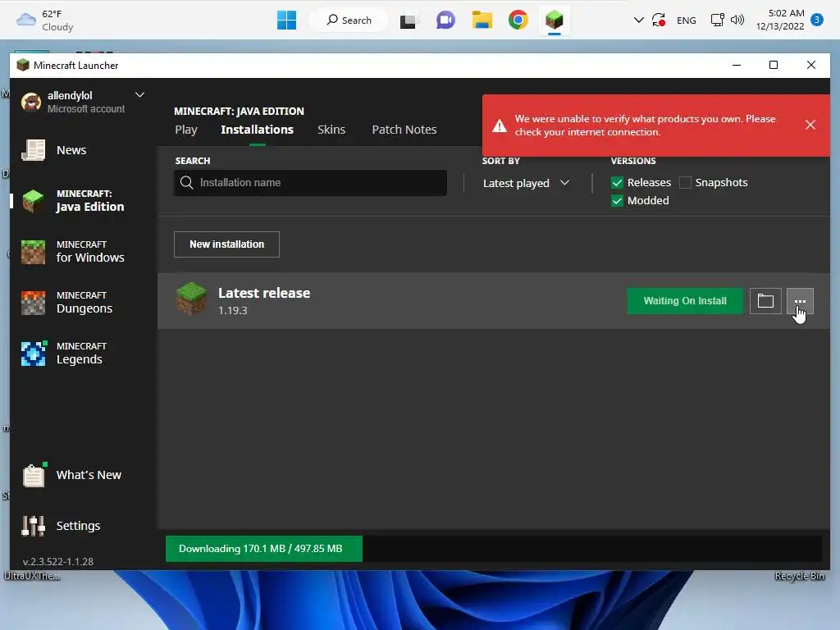Open the notification badge showing 3
The image size is (840, 630).
point(817,20)
